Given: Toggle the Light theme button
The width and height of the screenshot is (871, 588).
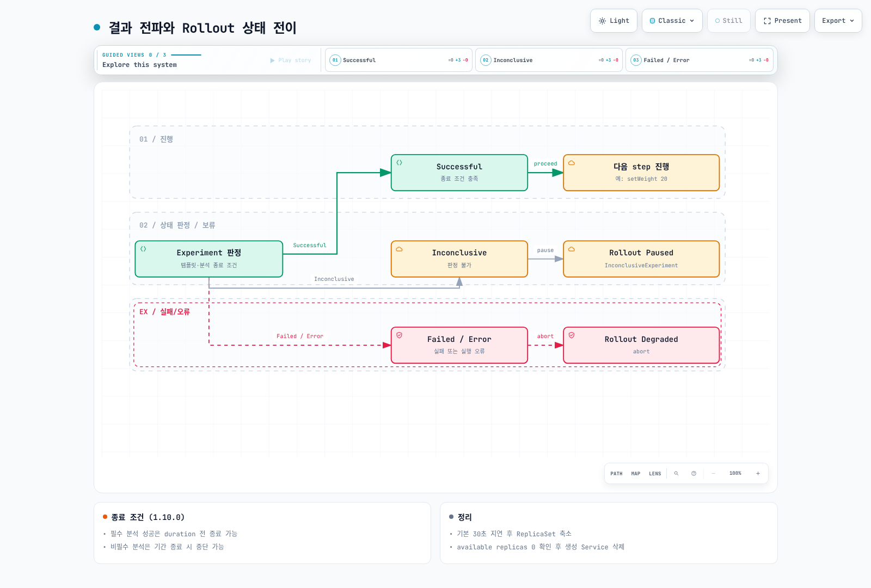Looking at the screenshot, I should pos(614,21).
